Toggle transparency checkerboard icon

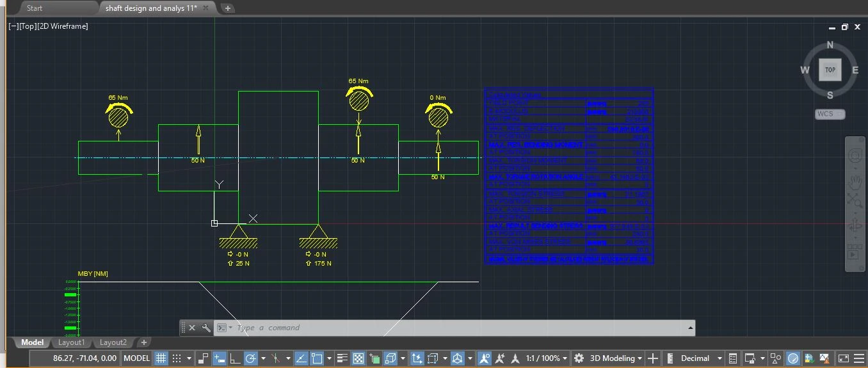pos(358,358)
